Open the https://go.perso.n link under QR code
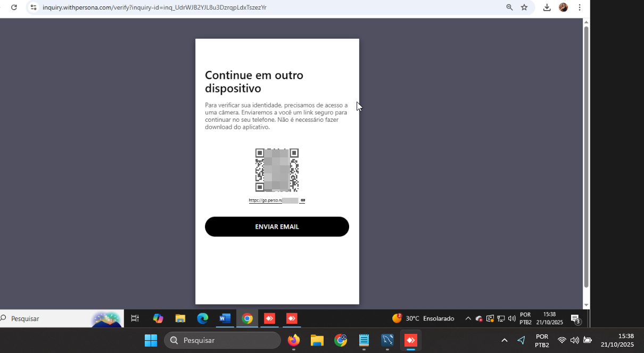Image resolution: width=644 pixels, height=353 pixels. pos(274,200)
